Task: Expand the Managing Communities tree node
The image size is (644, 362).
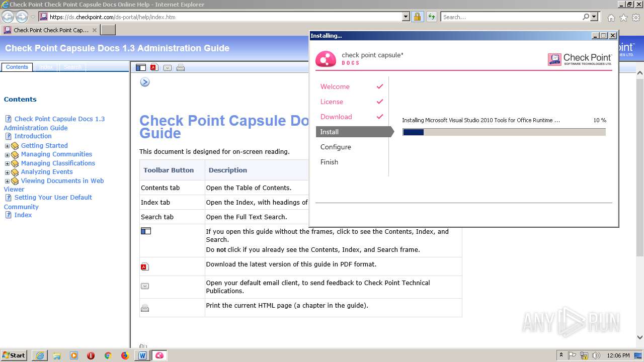Action: pyautogui.click(x=7, y=155)
